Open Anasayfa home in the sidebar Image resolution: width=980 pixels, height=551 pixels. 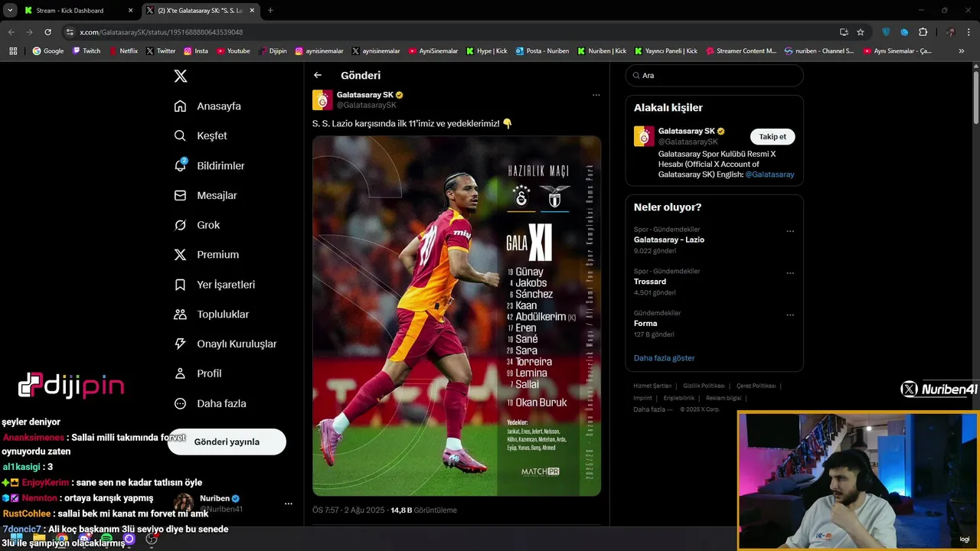pos(207,106)
